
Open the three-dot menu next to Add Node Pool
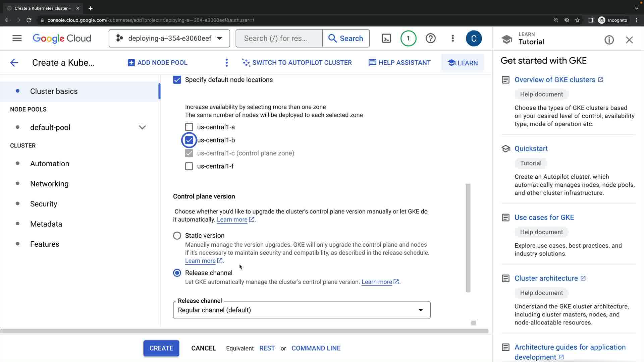pyautogui.click(x=227, y=63)
